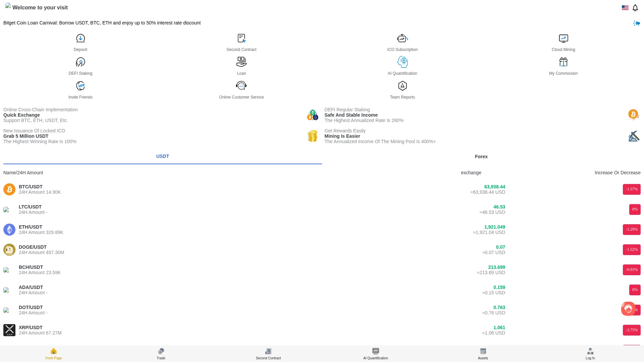The height and width of the screenshot is (362, 644).
Task: Select the ETH/USDT pair name
Action: pyautogui.click(x=31, y=227)
